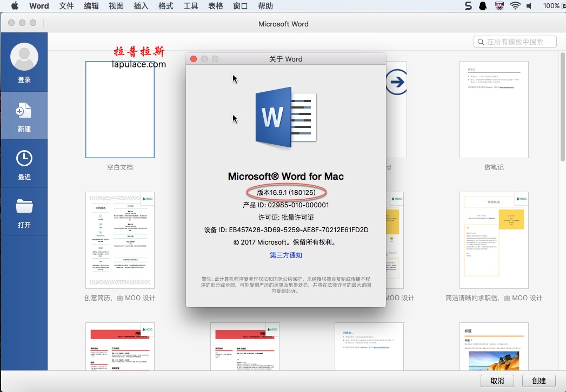This screenshot has height=392, width=566.
Task: Click the template gallery vertical scrollbar
Action: coord(562,107)
